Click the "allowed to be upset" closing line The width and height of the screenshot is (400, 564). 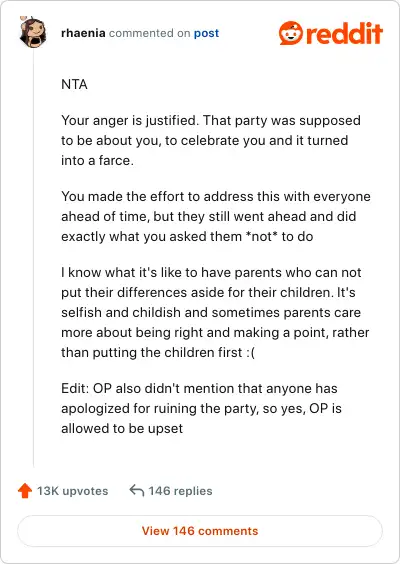[122, 428]
